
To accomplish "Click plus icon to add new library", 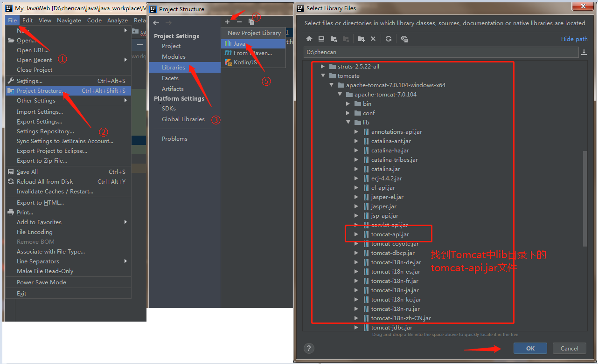I will pos(227,22).
